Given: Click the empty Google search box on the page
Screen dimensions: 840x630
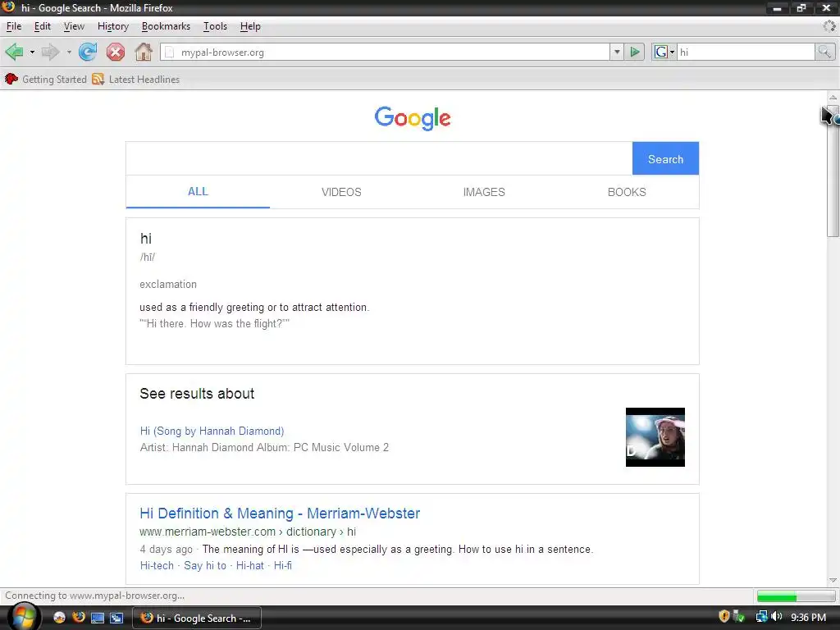Looking at the screenshot, I should pos(379,158).
